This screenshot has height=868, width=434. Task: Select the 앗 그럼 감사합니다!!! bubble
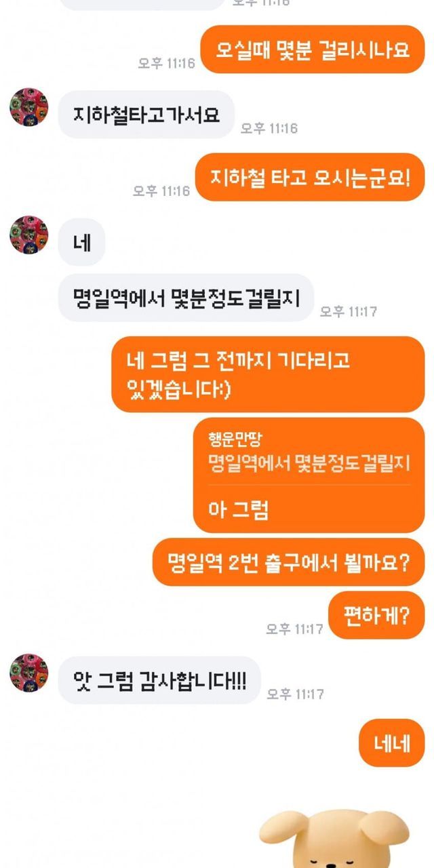pyautogui.click(x=159, y=680)
